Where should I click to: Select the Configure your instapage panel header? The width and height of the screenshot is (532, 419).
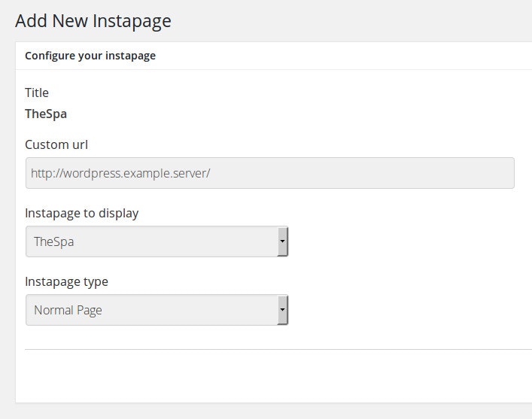[90, 56]
